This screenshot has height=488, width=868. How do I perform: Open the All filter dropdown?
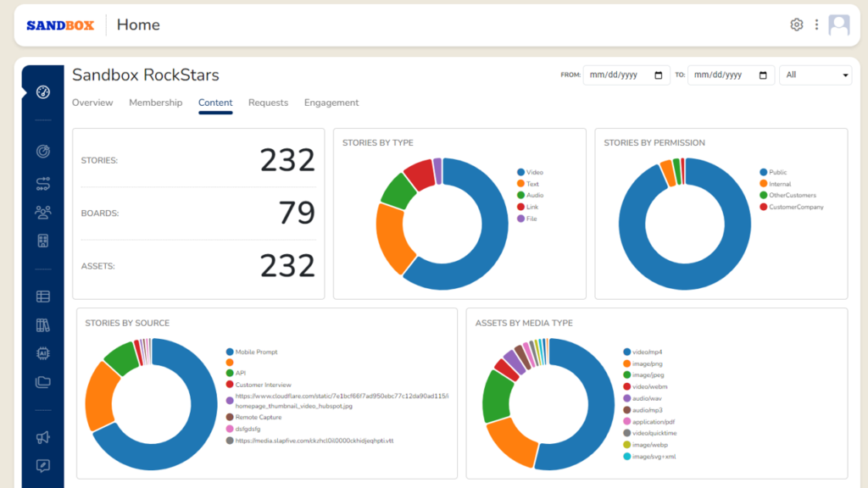(815, 75)
